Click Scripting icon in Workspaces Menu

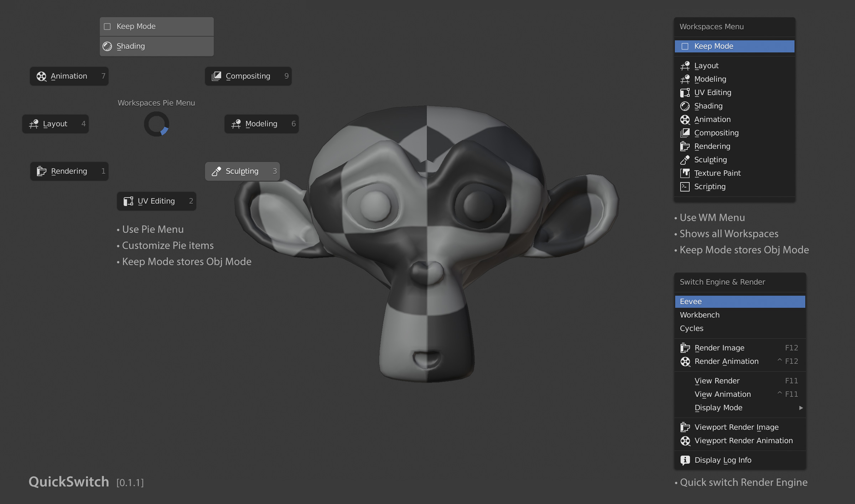(685, 187)
